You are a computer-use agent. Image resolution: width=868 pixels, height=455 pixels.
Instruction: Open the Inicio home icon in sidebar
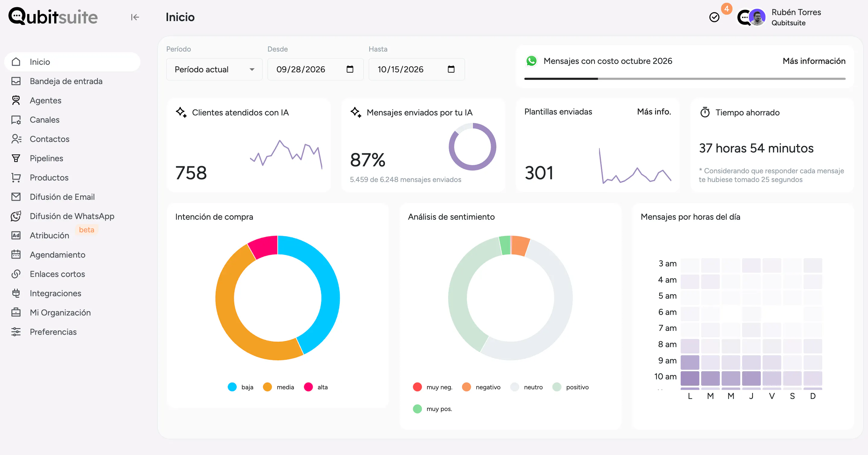[16, 62]
